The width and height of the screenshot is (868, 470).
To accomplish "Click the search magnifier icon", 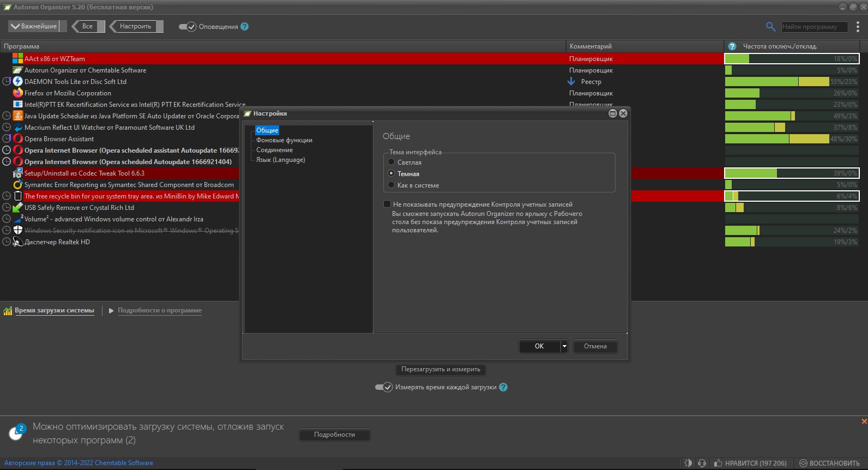I will pyautogui.click(x=770, y=26).
